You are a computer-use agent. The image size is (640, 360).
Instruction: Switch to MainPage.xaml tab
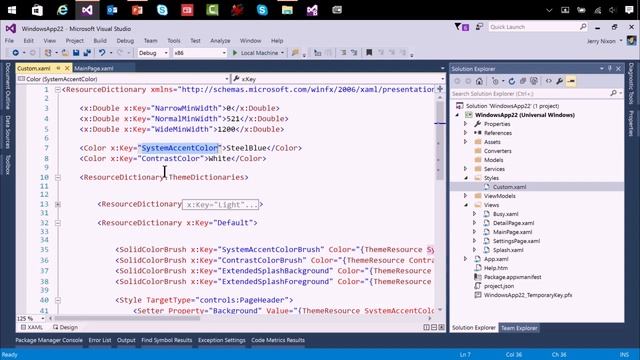(x=94, y=68)
